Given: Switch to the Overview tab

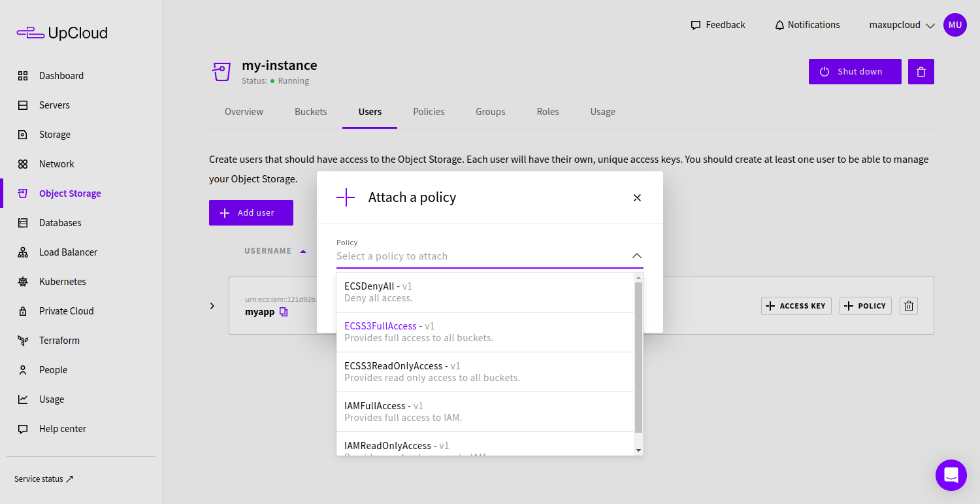Looking at the screenshot, I should pyautogui.click(x=244, y=112).
